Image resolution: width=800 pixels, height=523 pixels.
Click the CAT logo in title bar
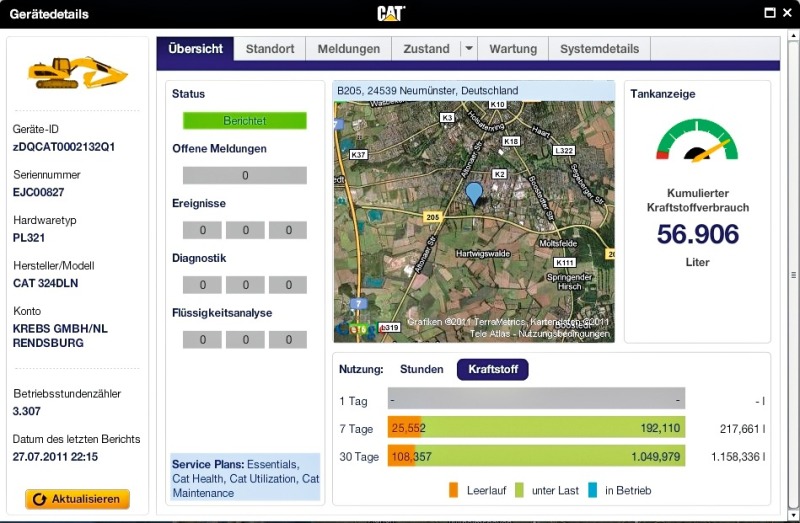click(x=391, y=13)
